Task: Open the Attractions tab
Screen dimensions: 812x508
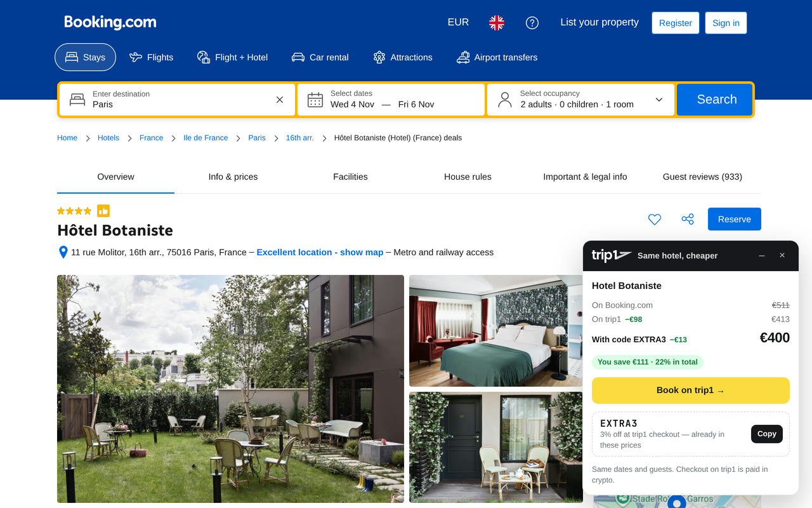Action: [403, 57]
